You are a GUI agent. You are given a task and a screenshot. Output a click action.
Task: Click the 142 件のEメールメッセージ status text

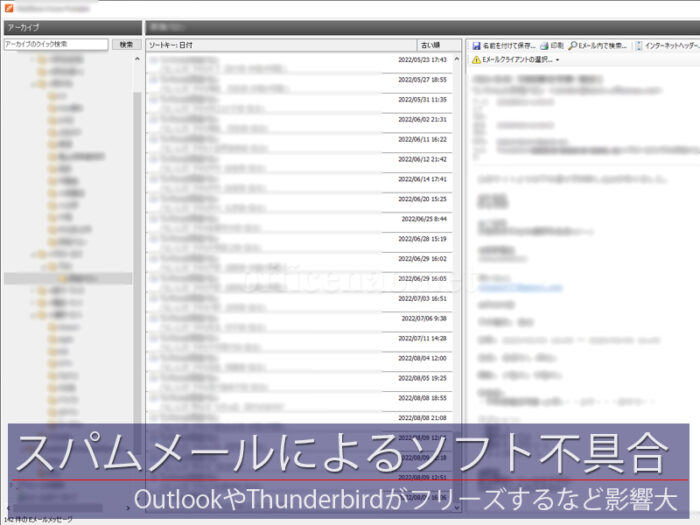(x=38, y=520)
